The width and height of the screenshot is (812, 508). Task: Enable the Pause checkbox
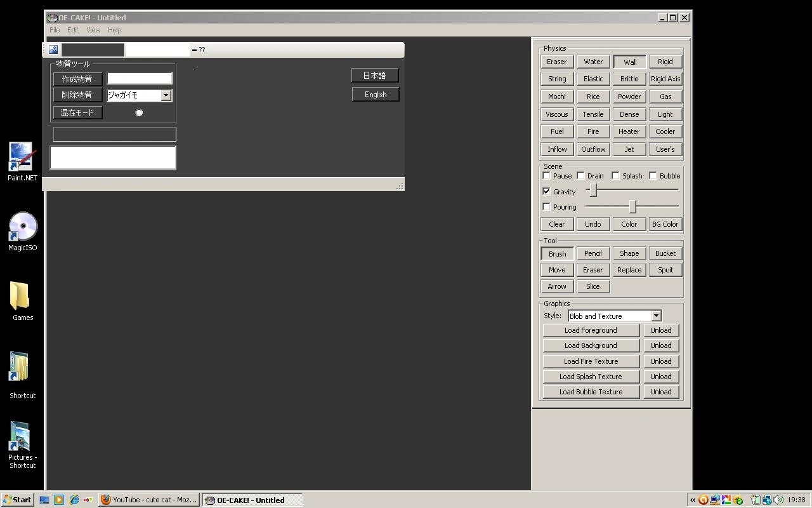click(x=547, y=176)
